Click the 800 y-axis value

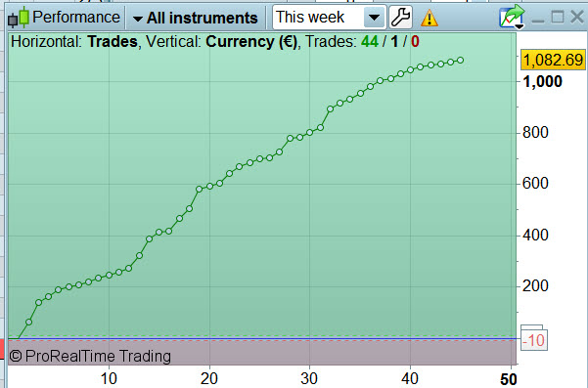[x=535, y=133]
